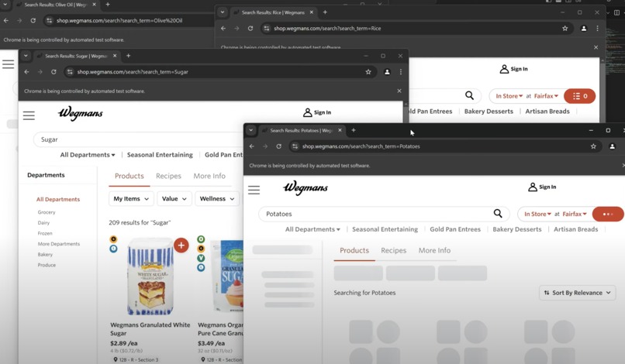This screenshot has width=625, height=364.
Task: Switch to Recipes tab in Sugar window
Action: tap(168, 176)
